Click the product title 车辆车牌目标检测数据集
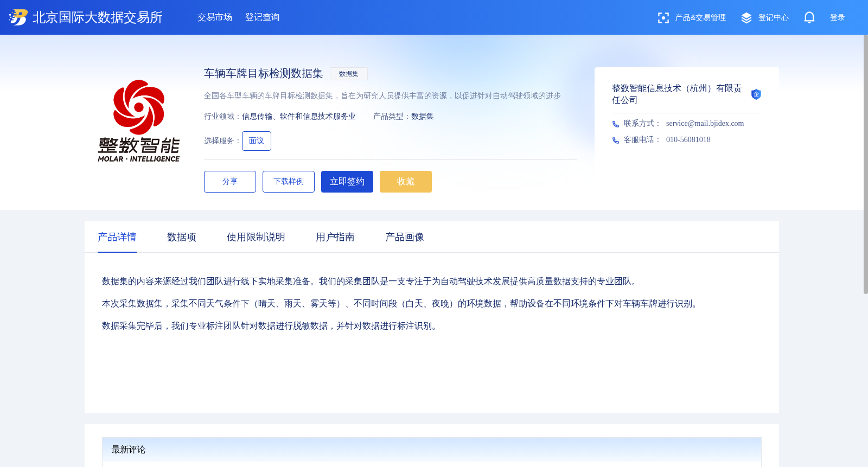 (x=264, y=74)
